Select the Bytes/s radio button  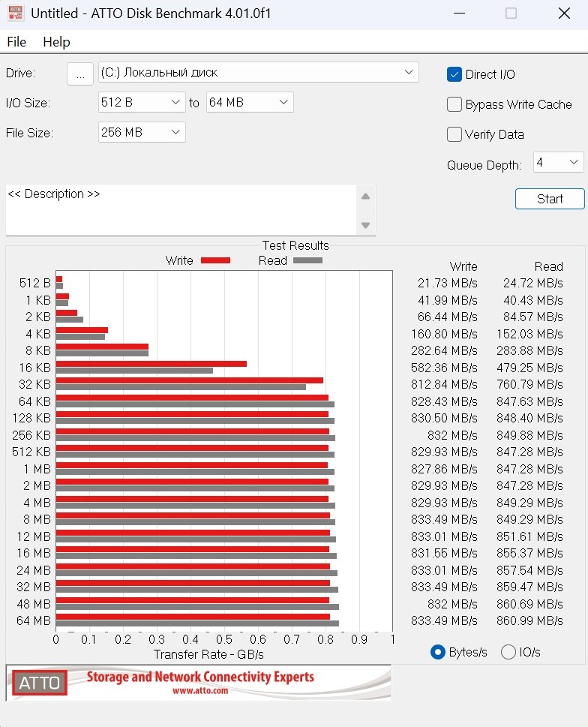(438, 652)
